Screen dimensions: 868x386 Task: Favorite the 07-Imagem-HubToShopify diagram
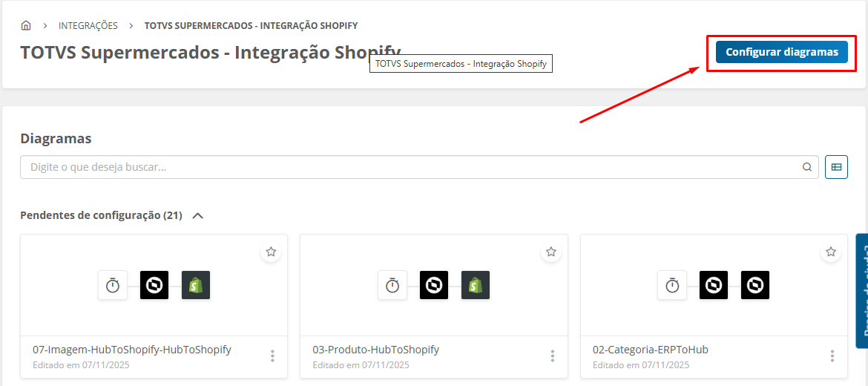click(271, 252)
